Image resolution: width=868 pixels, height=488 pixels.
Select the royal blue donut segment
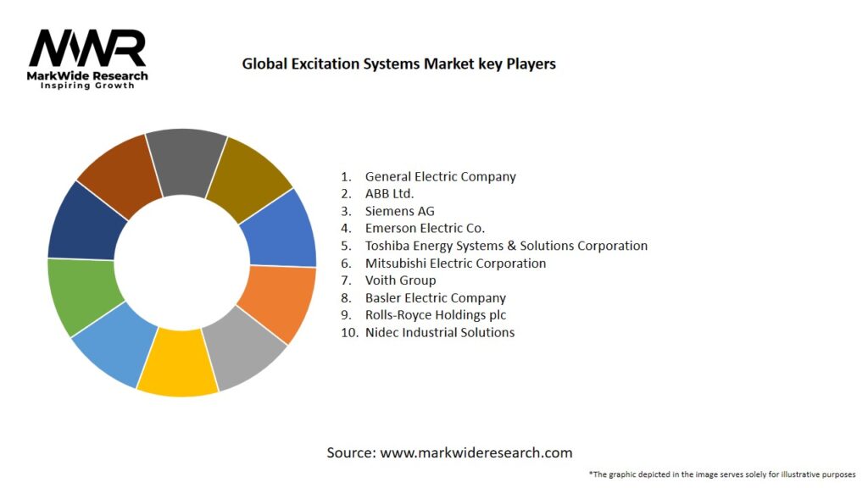coord(281,229)
